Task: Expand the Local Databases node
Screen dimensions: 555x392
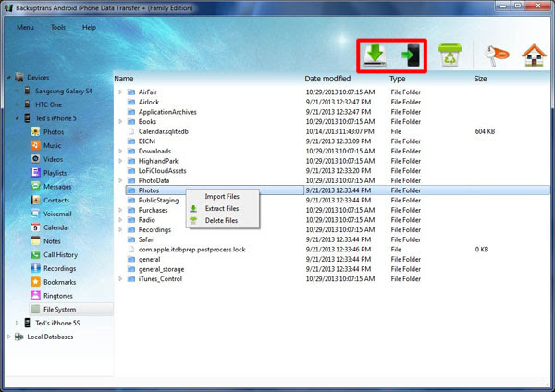Action: pos(9,337)
